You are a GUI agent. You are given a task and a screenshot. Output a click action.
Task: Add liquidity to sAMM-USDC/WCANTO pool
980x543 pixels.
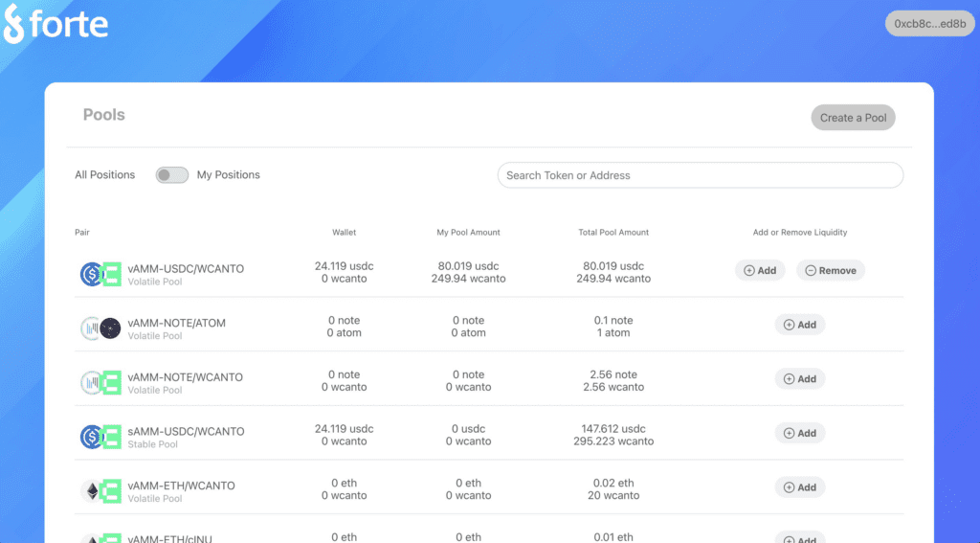pos(799,433)
